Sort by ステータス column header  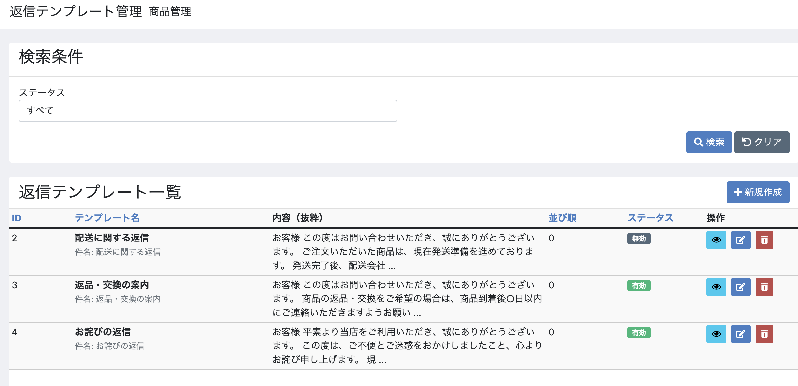(x=650, y=218)
